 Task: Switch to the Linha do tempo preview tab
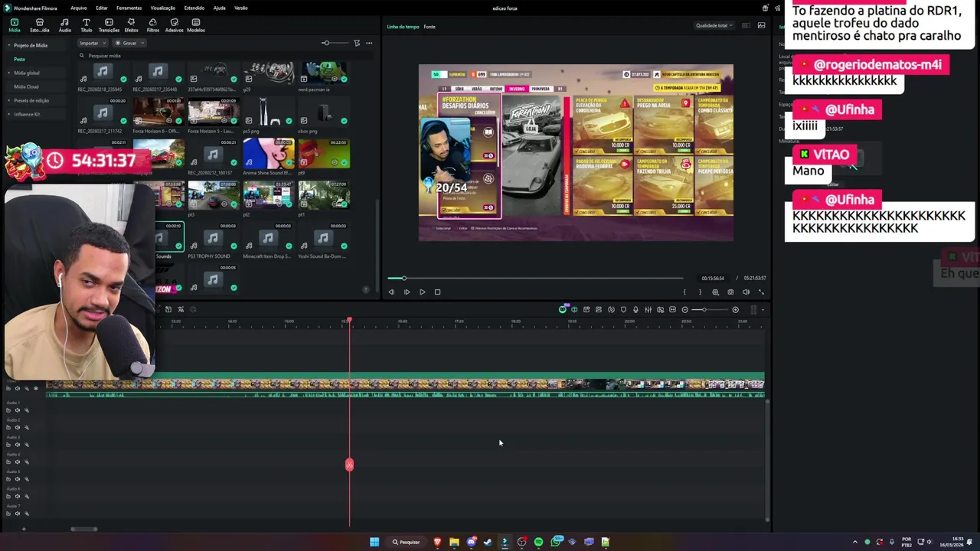(403, 27)
